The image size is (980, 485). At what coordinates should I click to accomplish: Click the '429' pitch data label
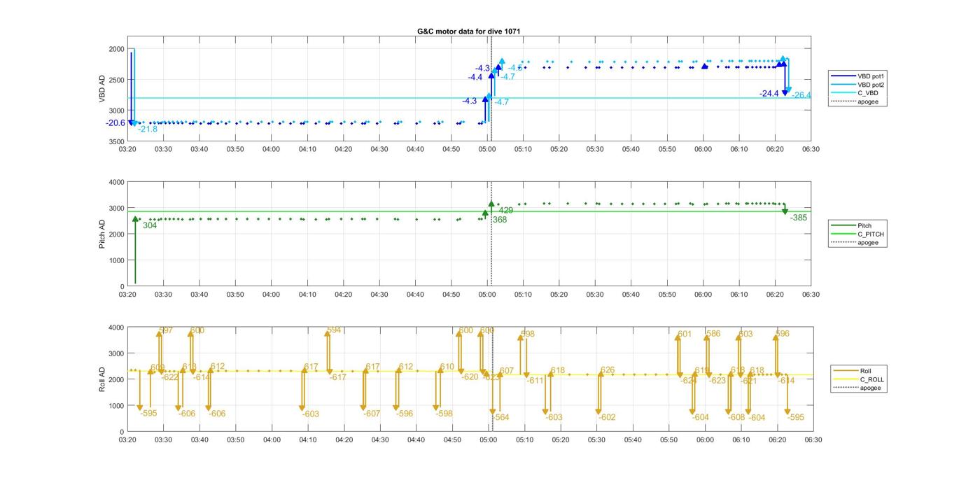pyautogui.click(x=506, y=211)
